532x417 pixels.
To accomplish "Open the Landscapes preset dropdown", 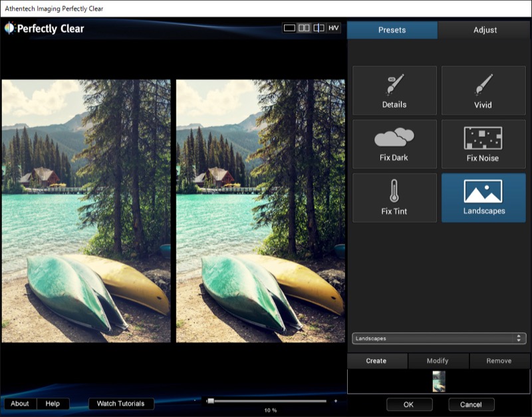I will tap(439, 339).
